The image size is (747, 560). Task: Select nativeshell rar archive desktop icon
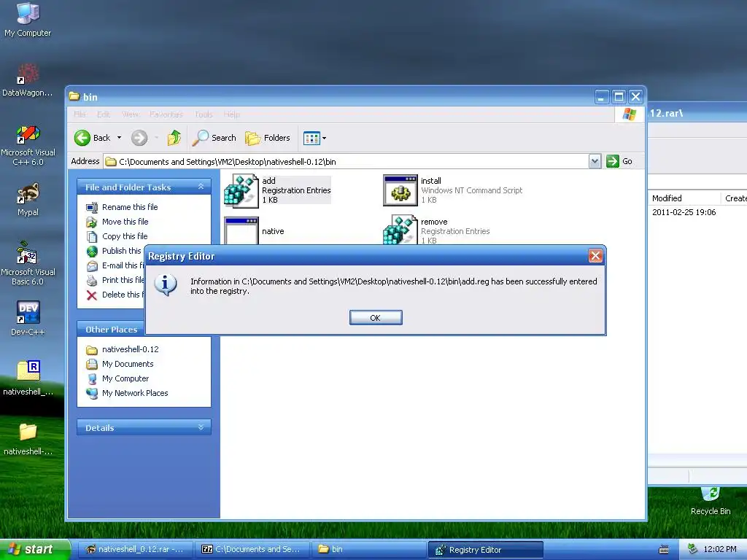[28, 378]
